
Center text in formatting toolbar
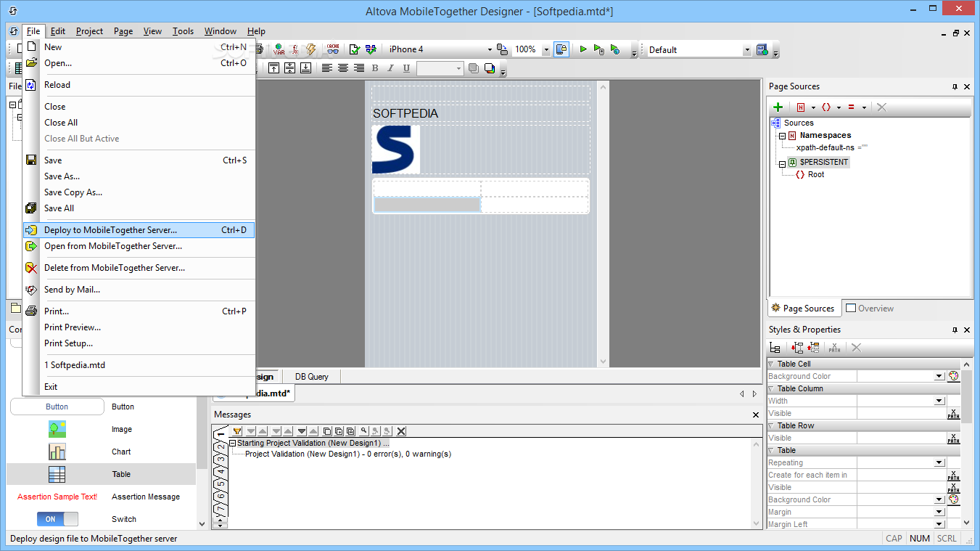coord(343,68)
